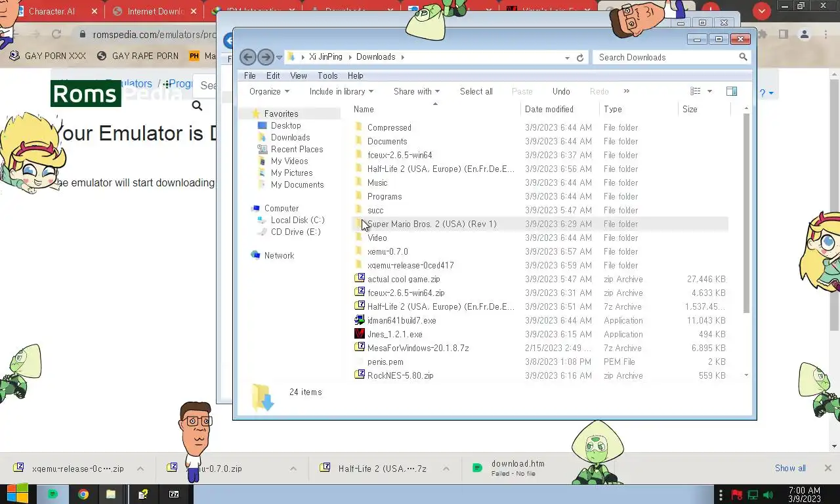Select RockNES-5.80.zip archive icon
Viewport: 840px width, 504px height.
click(x=359, y=375)
